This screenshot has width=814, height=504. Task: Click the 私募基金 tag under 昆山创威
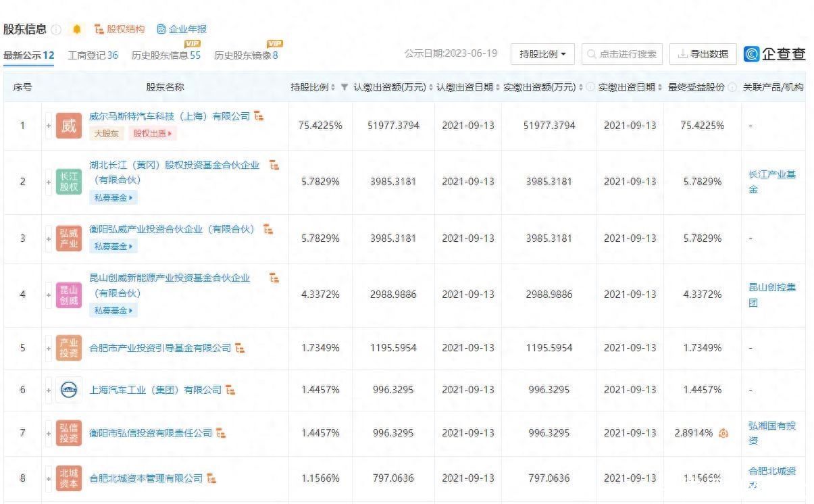pos(113,311)
